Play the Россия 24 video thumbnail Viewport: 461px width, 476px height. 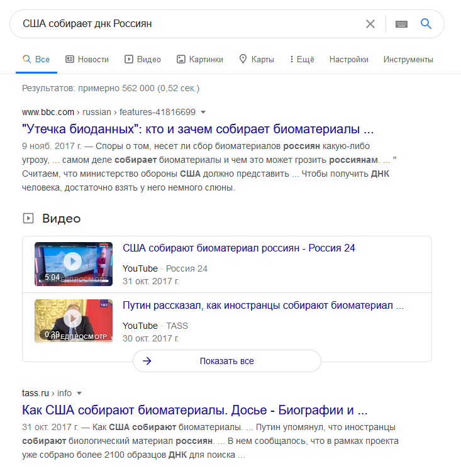[x=74, y=264]
